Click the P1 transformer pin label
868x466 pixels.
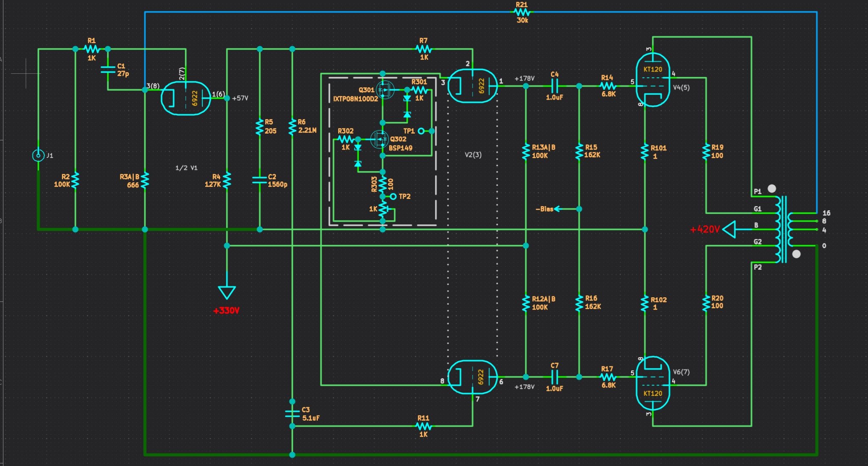tap(757, 192)
